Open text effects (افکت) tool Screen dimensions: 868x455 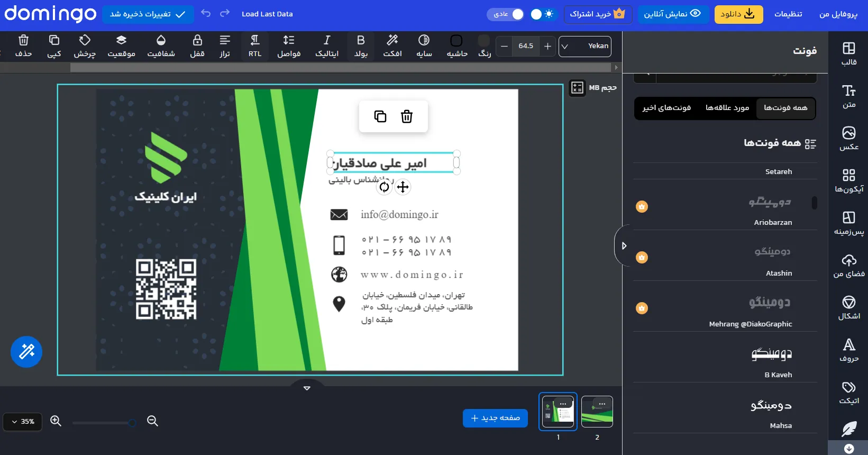click(392, 46)
